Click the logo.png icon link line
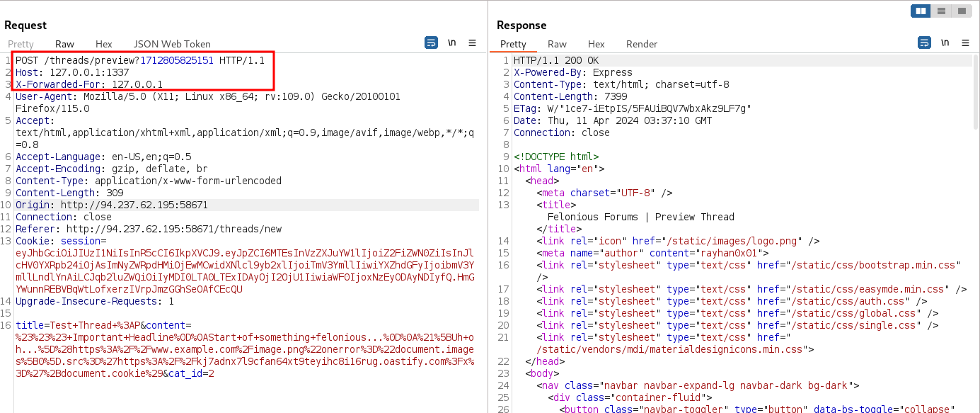This screenshot has height=413, width=980. pos(678,241)
